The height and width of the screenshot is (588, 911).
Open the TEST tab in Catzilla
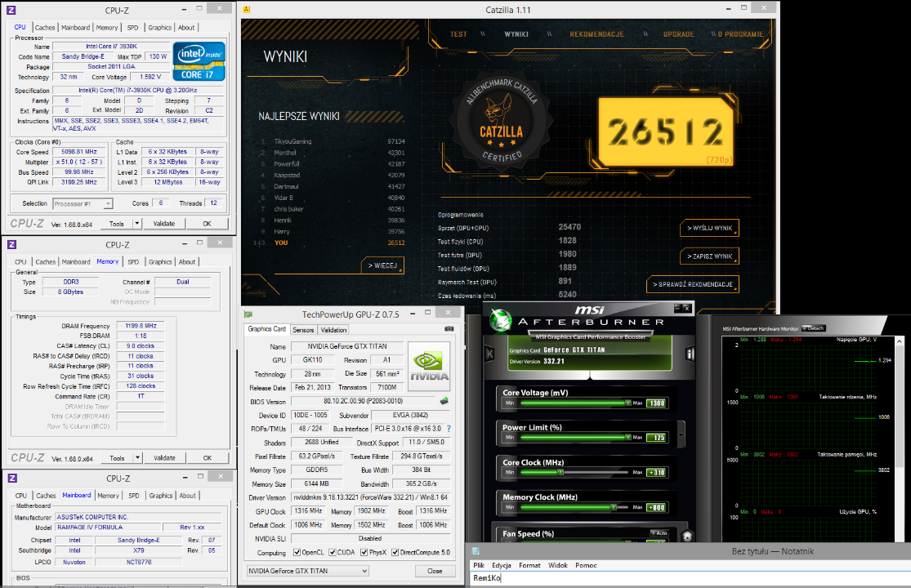coord(458,34)
